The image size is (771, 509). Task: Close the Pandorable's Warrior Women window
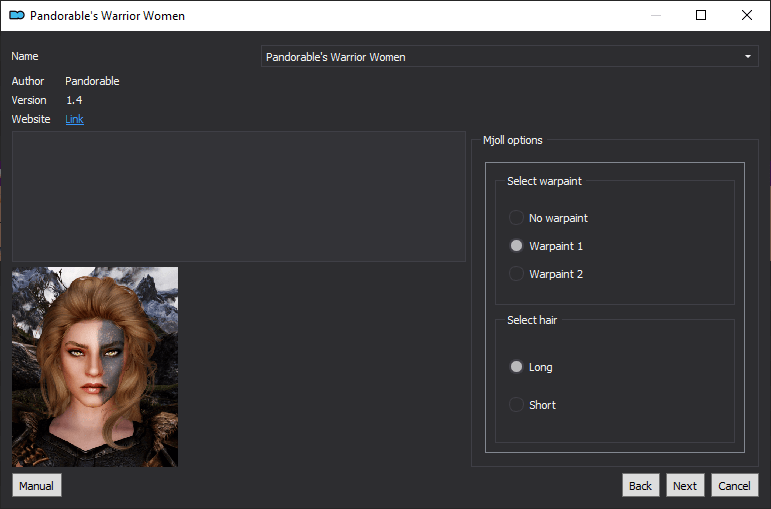click(746, 15)
